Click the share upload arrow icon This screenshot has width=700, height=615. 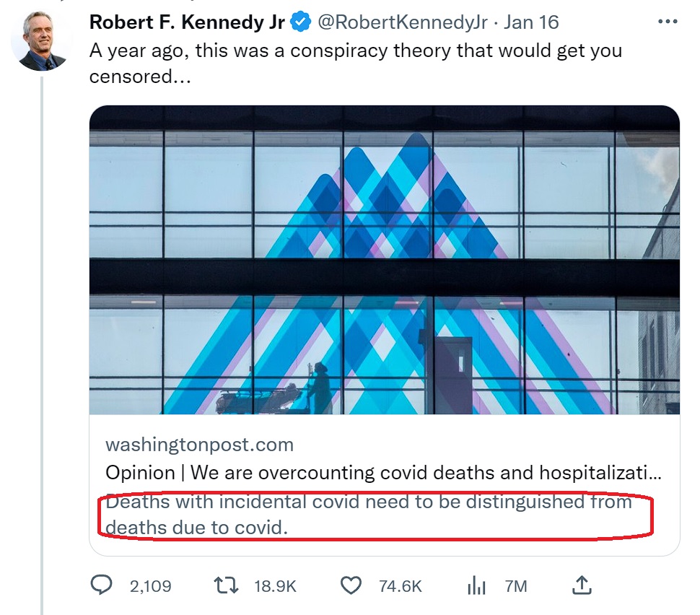coord(583,585)
